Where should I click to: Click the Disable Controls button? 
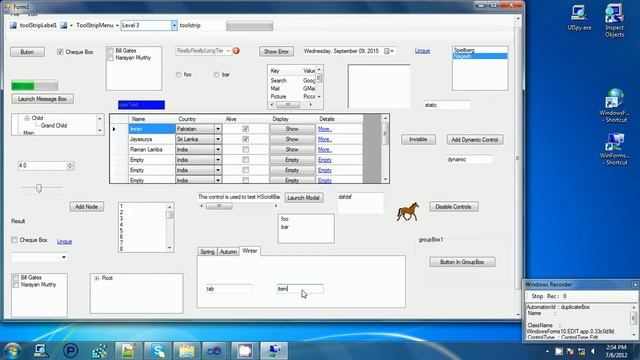tap(453, 207)
